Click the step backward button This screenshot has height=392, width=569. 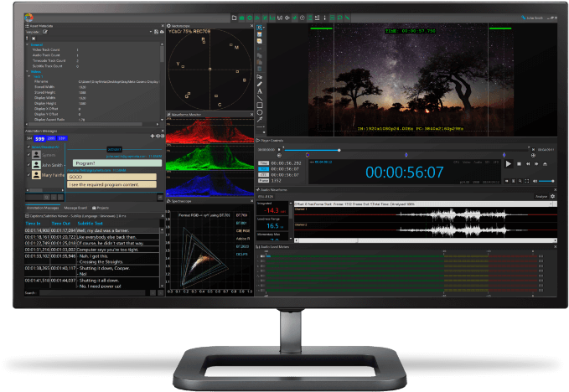pyautogui.click(x=528, y=164)
